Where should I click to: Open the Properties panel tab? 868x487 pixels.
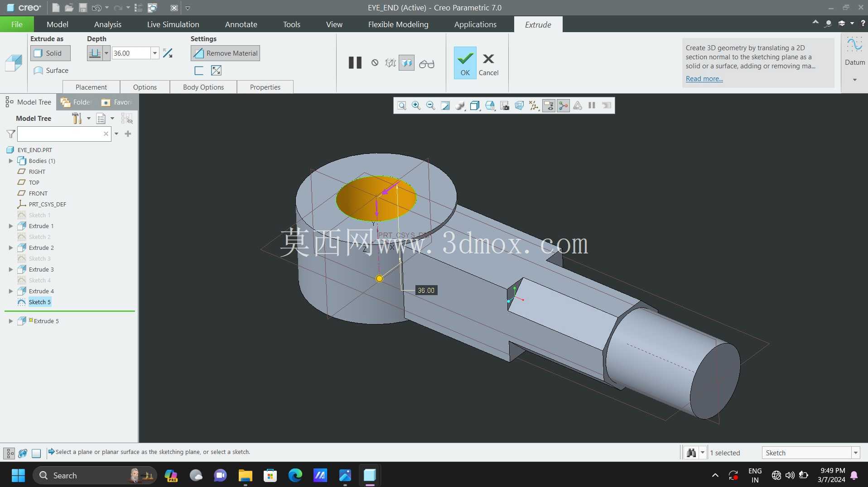tap(265, 87)
